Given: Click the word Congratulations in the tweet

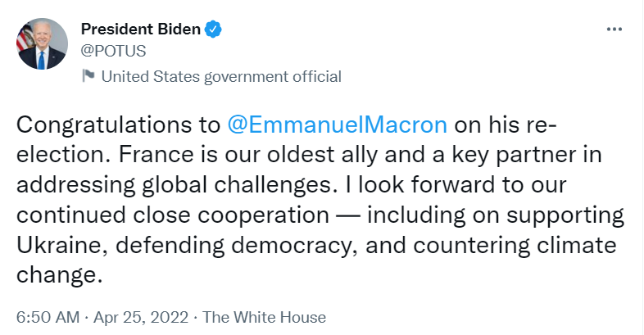Looking at the screenshot, I should tap(103, 125).
